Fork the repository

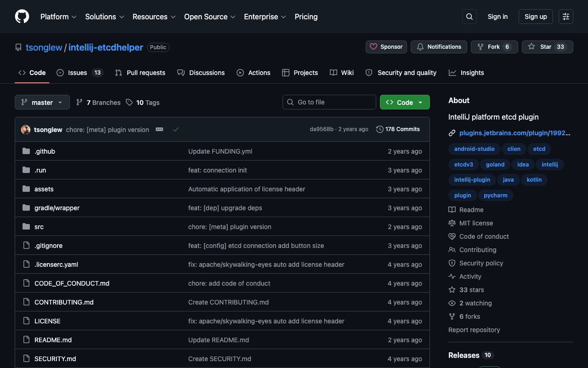[494, 47]
